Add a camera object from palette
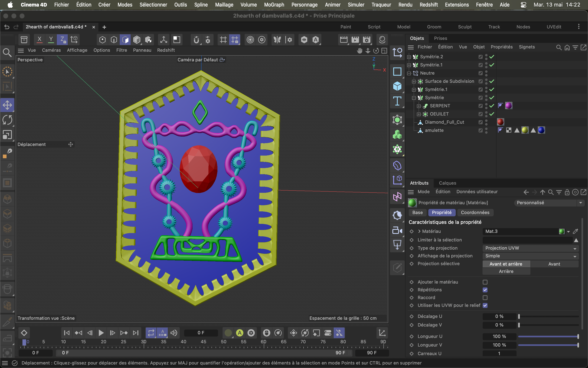 pyautogui.click(x=397, y=230)
